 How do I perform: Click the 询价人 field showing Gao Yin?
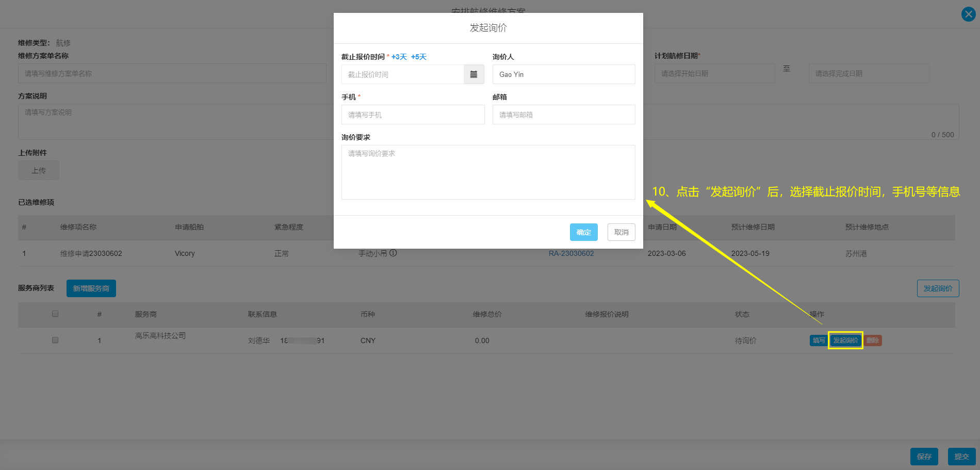[564, 74]
